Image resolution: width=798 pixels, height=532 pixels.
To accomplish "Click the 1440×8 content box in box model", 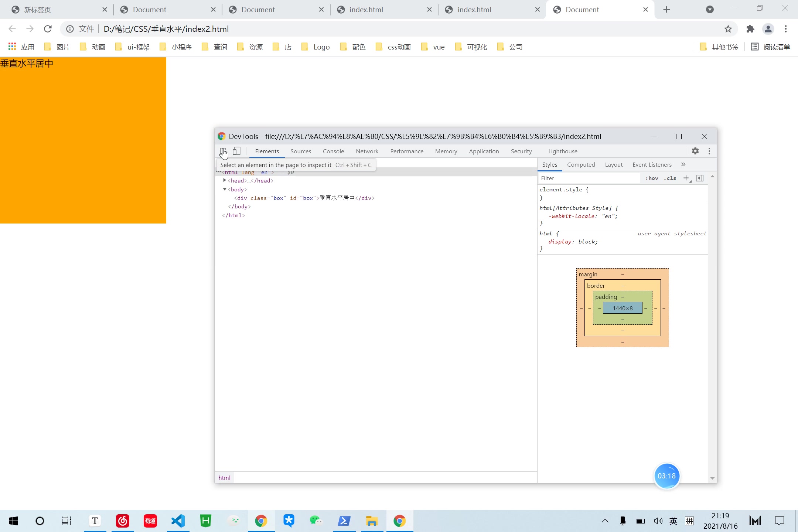I will (x=623, y=308).
